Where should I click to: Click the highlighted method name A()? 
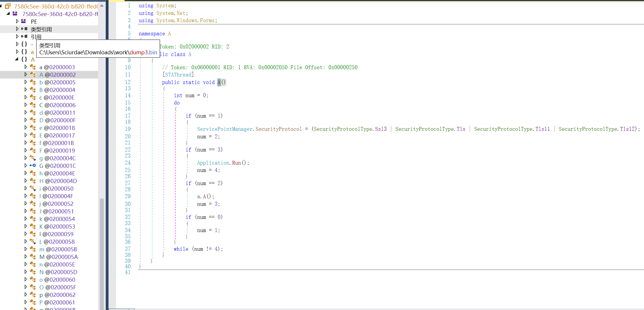tap(221, 82)
